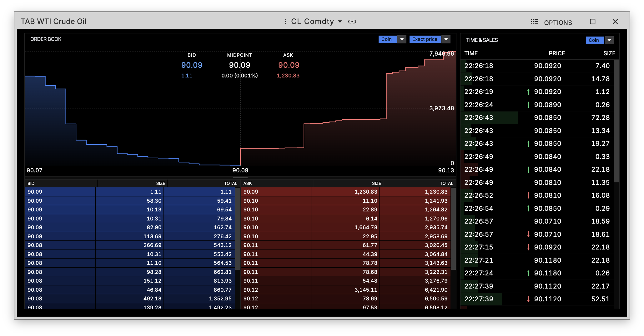The height and width of the screenshot is (336, 644).
Task: Click the Time & Sales scrollbar
Action: click(x=616, y=121)
